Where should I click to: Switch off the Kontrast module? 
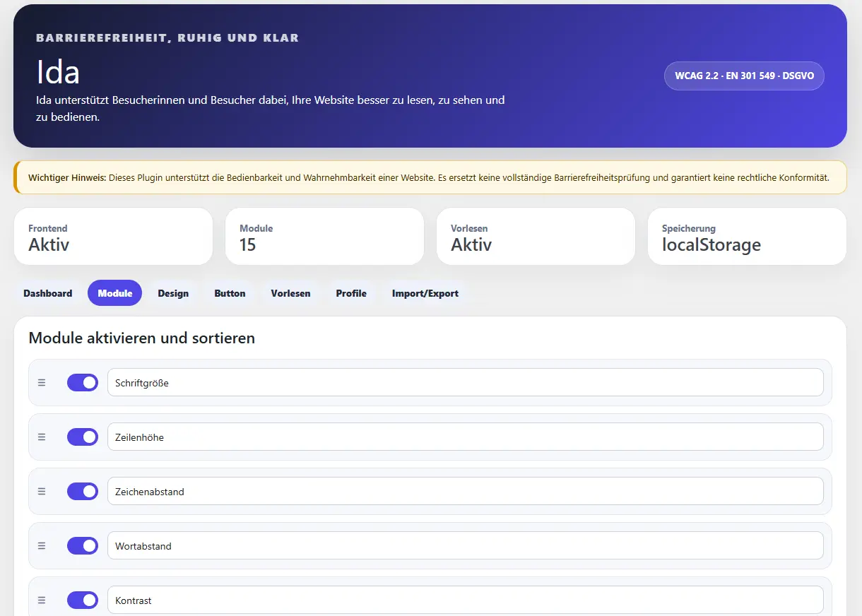83,600
